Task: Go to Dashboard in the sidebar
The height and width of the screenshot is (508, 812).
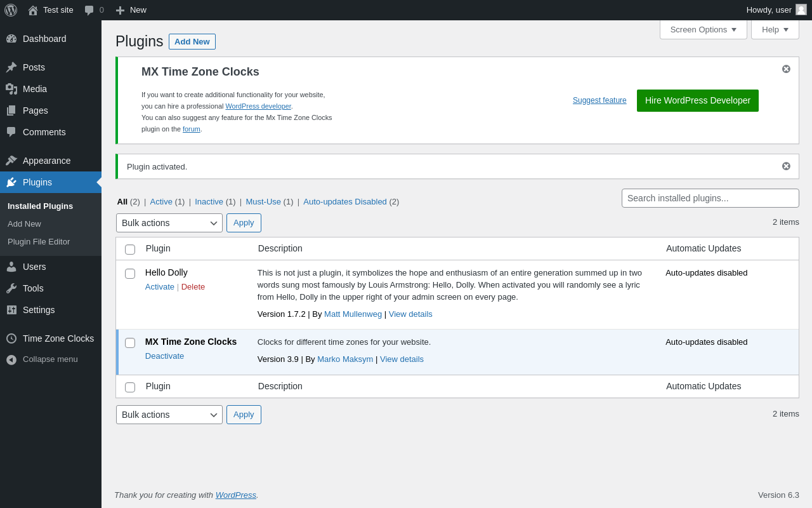Action: (51, 39)
